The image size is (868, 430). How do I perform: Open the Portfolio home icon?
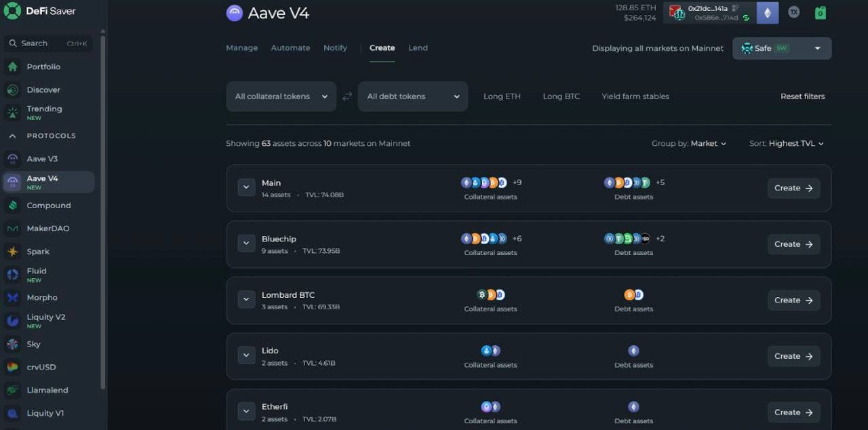click(12, 66)
